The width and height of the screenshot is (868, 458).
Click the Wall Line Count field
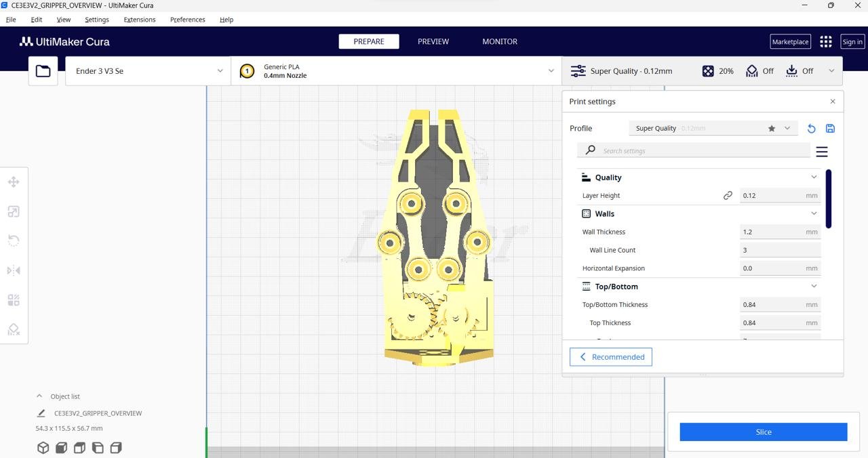pos(780,250)
